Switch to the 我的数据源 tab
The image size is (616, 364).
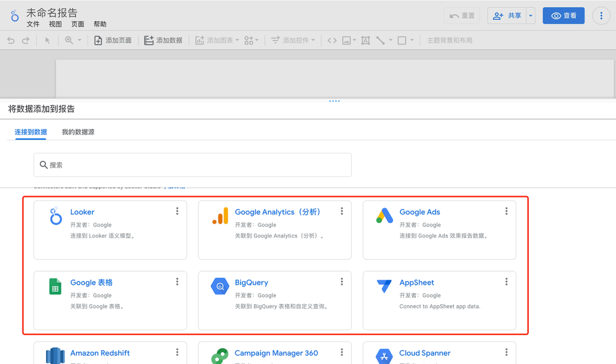click(x=78, y=132)
